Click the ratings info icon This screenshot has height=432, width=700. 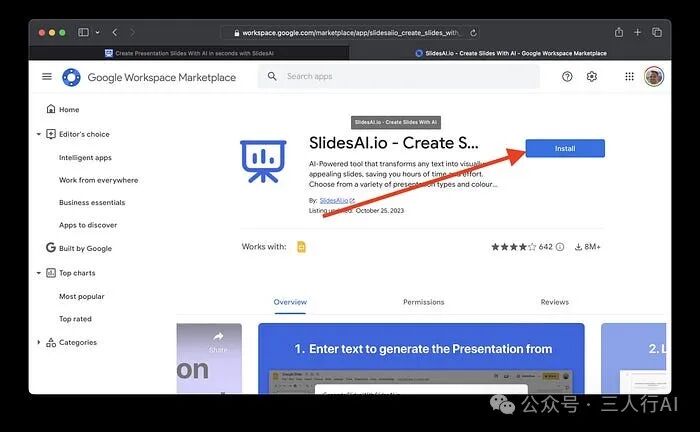point(559,247)
